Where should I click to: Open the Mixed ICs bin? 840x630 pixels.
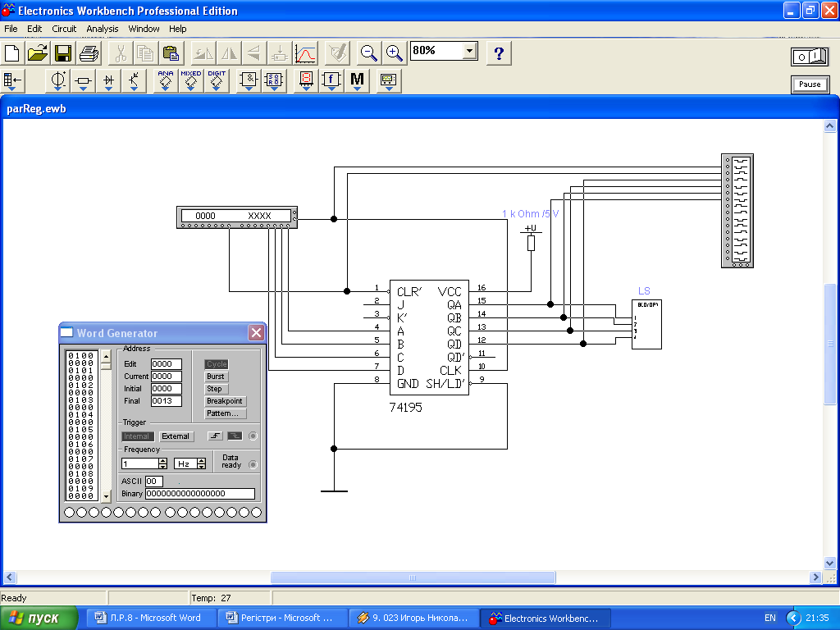click(190, 81)
